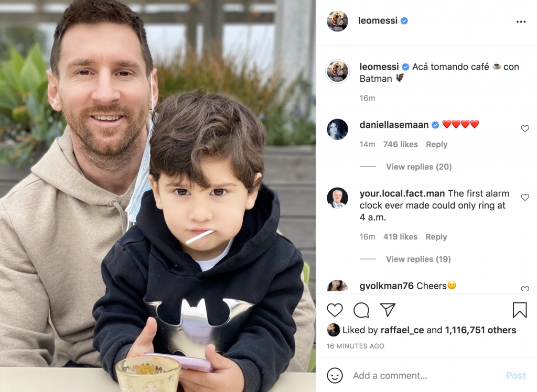Expand View replies (20)
Viewport: 537px width, 392px height.
click(x=419, y=167)
